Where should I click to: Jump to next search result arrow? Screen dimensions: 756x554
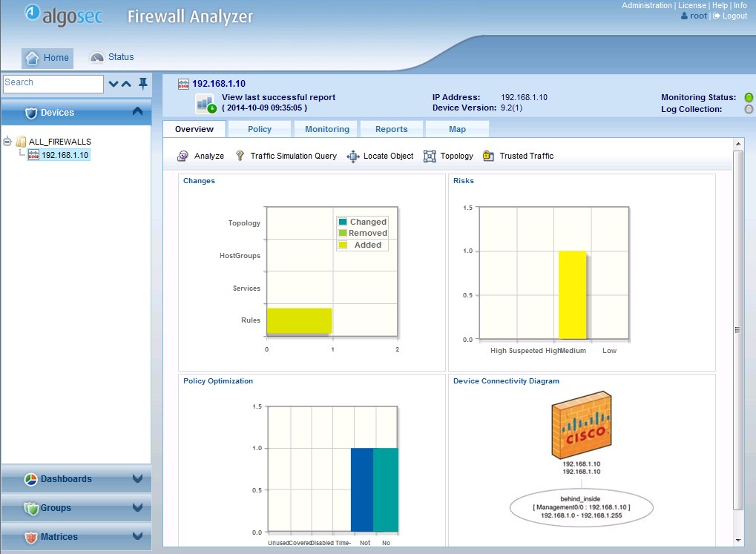(x=114, y=84)
